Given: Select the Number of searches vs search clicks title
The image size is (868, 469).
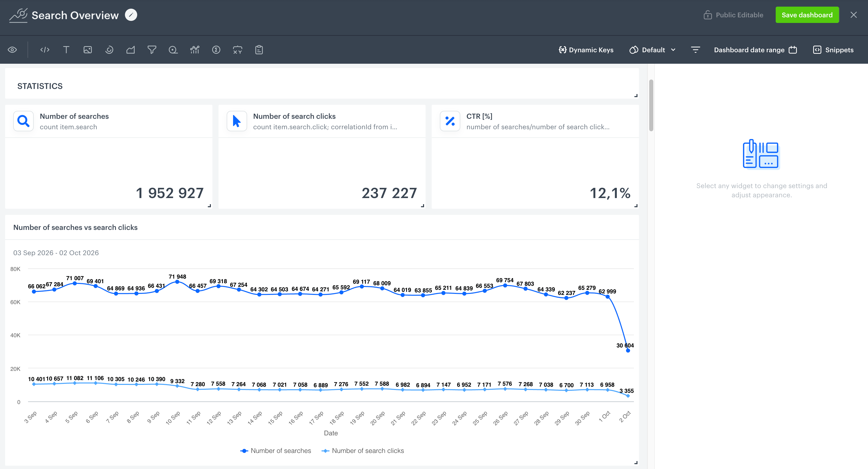Looking at the screenshot, I should pos(75,227).
